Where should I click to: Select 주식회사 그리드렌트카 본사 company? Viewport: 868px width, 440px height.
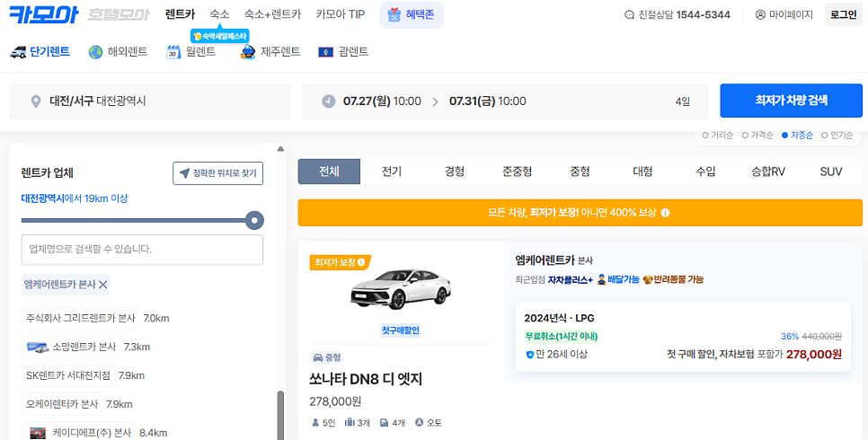[x=81, y=318]
